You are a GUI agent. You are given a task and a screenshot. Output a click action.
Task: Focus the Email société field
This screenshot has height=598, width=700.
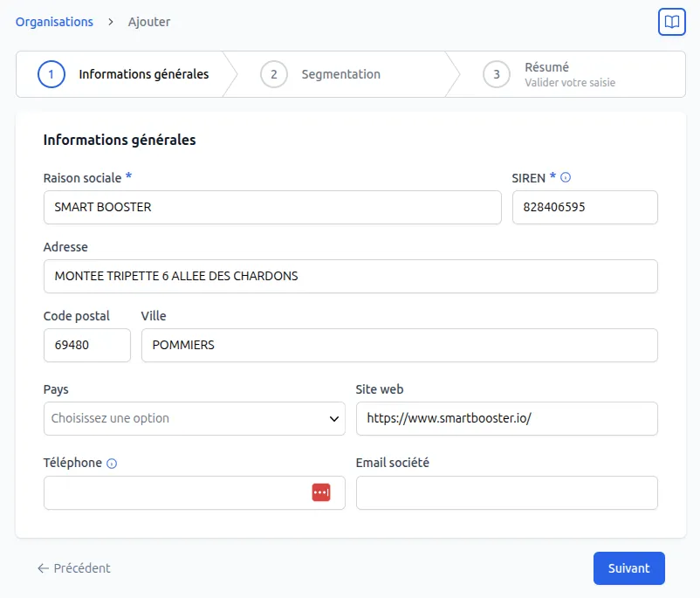[x=506, y=492]
